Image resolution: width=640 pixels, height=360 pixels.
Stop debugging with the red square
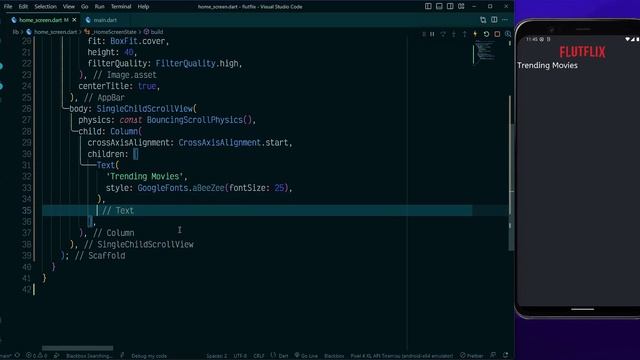coord(497,34)
